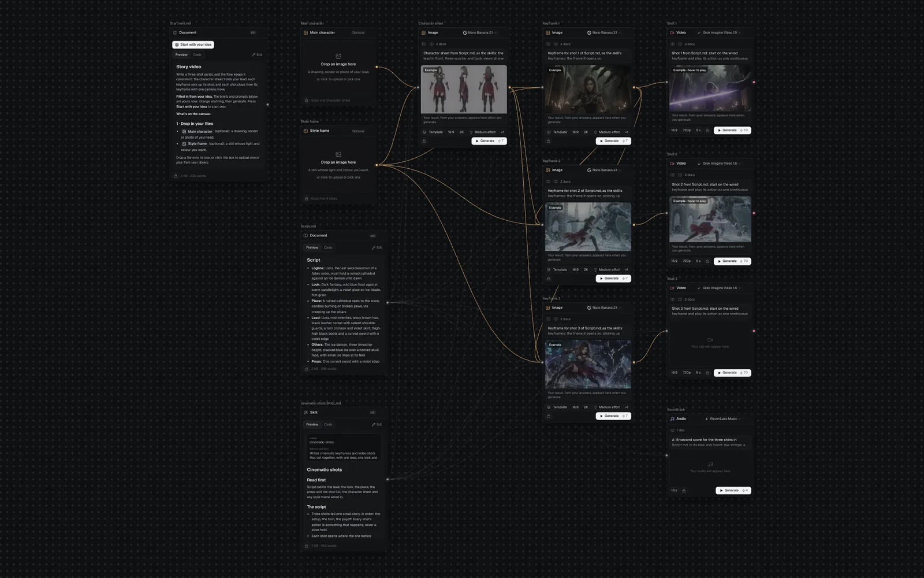Click the image upload icon in Main character box
This screenshot has height=578, width=924.
338,56
